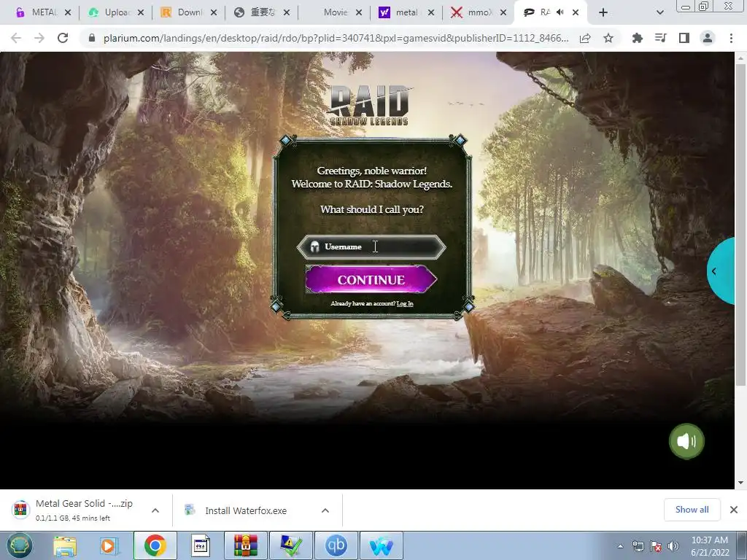Click the padlock site info icon
Screen dimensions: 747x560
pyautogui.click(x=92, y=38)
